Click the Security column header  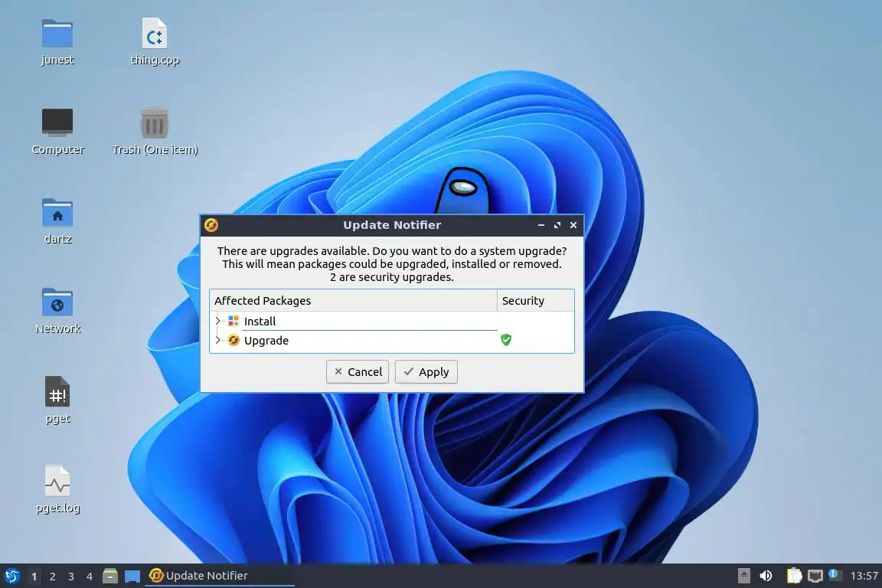pos(535,300)
